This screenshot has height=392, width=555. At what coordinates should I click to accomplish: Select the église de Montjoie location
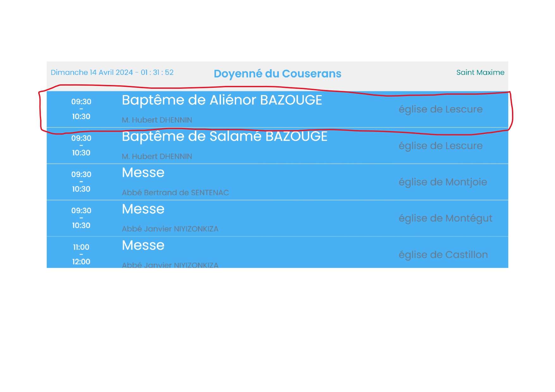point(442,182)
